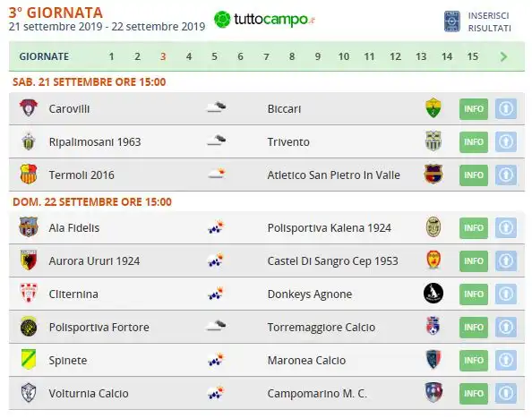Go to giornata 15
The height and width of the screenshot is (418, 532).
(472, 56)
